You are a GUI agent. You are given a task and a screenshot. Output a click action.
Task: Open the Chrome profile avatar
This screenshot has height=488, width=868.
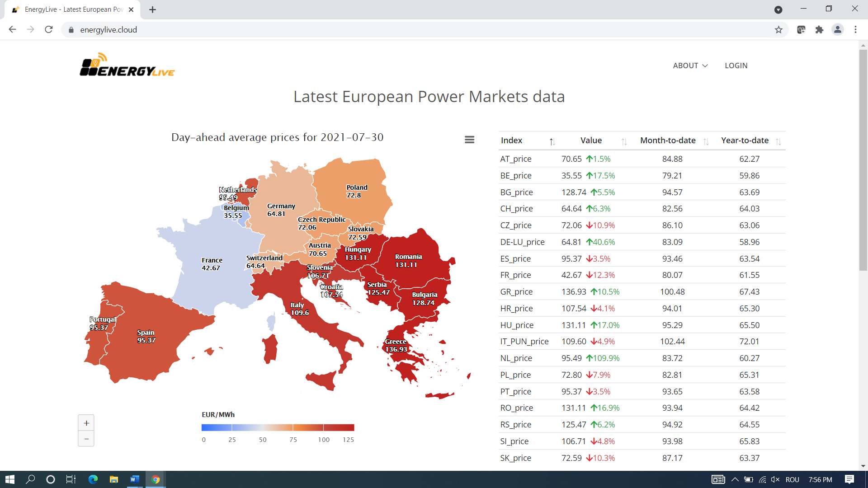837,30
